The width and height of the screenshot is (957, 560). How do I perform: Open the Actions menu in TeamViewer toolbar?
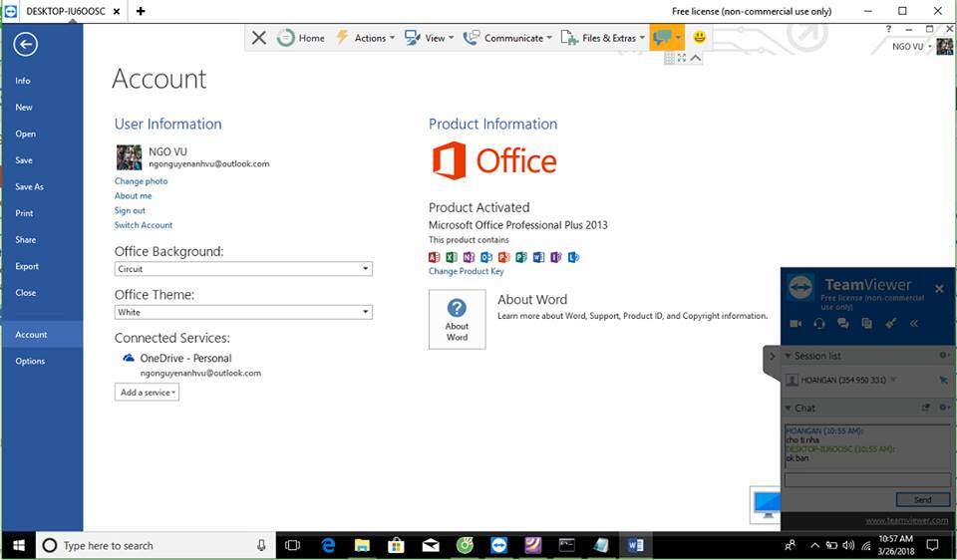[x=365, y=38]
